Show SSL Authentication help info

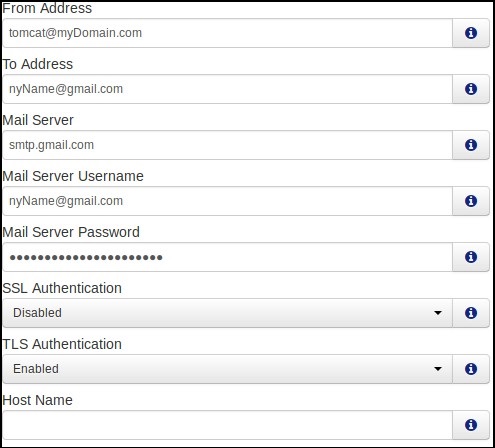point(471,313)
